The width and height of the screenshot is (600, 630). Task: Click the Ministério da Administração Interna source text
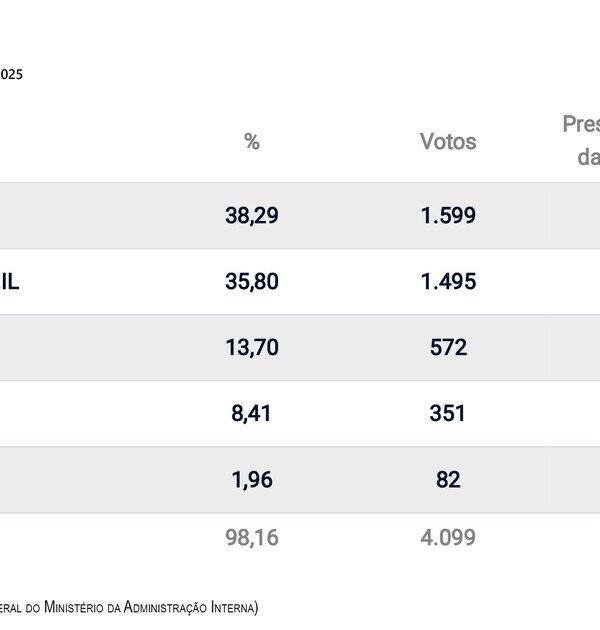pos(128,606)
